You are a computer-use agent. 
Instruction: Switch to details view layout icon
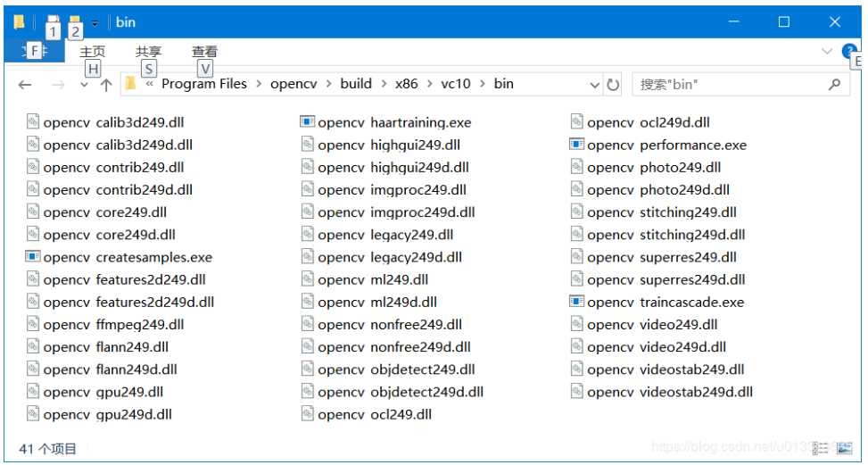click(823, 447)
